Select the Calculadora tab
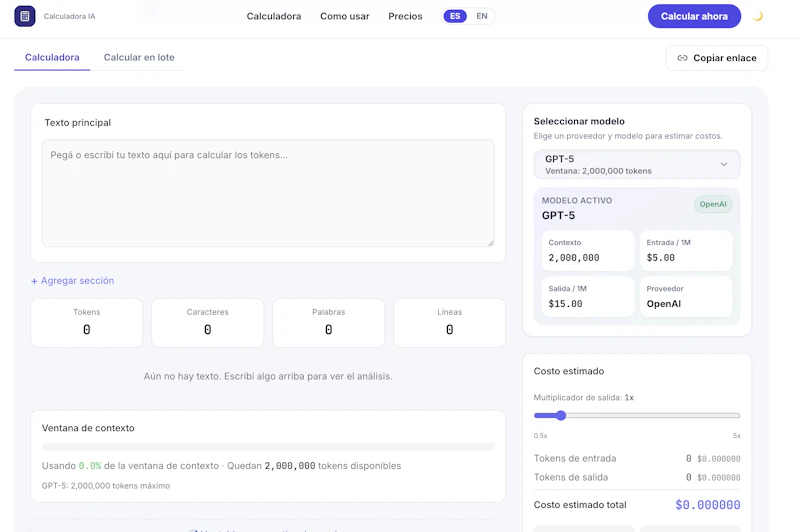800x532 pixels. pos(52,58)
